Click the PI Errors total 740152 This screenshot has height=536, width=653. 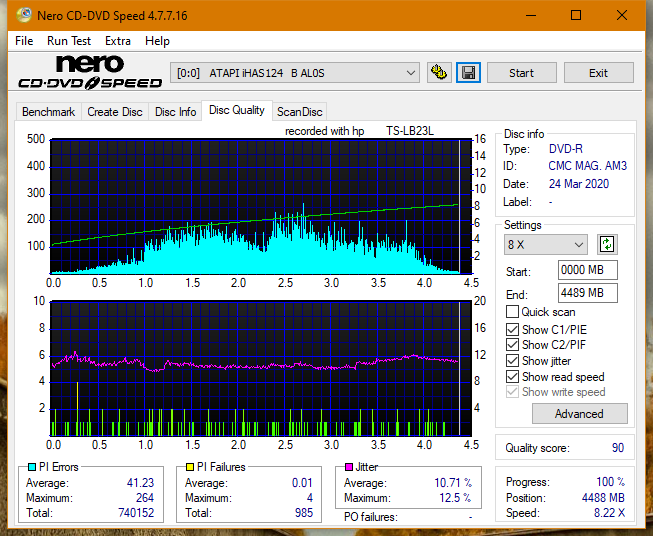click(136, 513)
